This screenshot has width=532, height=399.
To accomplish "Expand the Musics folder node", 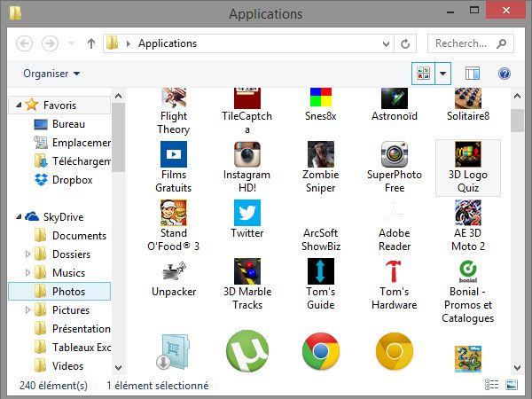I will pyautogui.click(x=28, y=272).
